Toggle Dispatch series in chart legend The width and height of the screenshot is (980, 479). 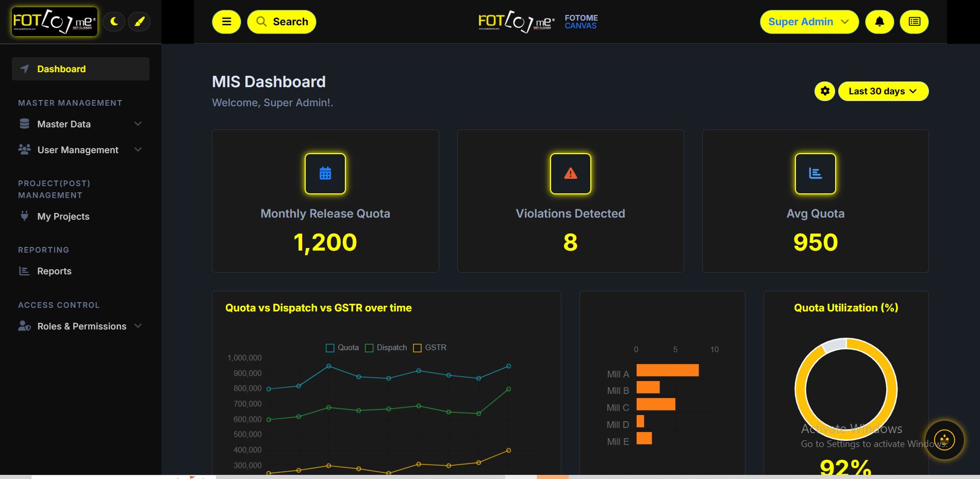[386, 348]
